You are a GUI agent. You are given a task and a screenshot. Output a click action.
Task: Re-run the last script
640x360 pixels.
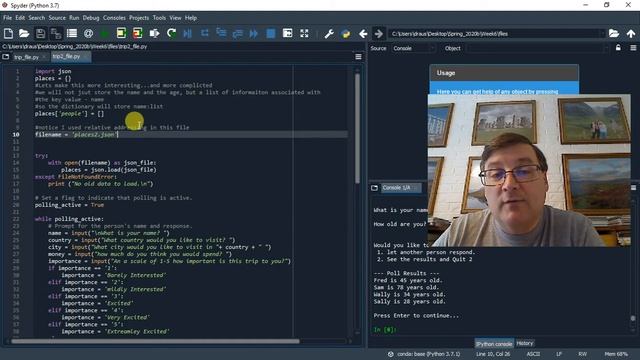click(171, 33)
